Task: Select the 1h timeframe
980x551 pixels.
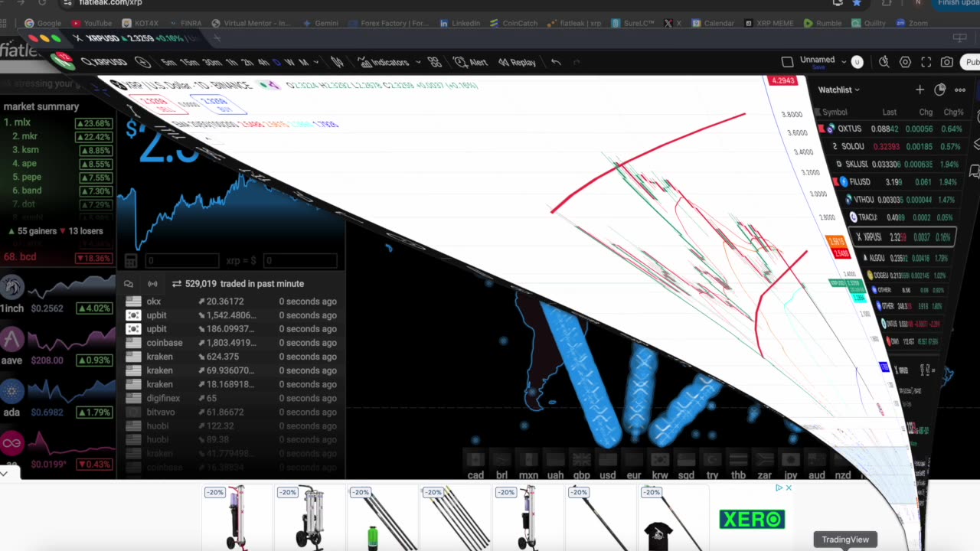Action: tap(230, 62)
